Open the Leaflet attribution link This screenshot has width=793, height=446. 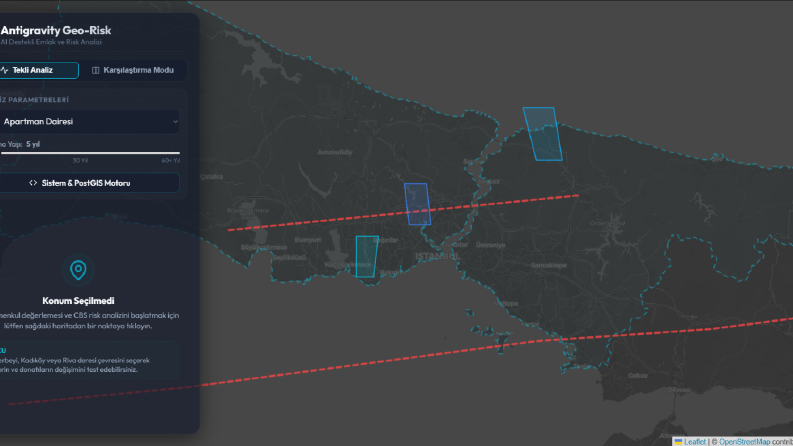coord(694,442)
